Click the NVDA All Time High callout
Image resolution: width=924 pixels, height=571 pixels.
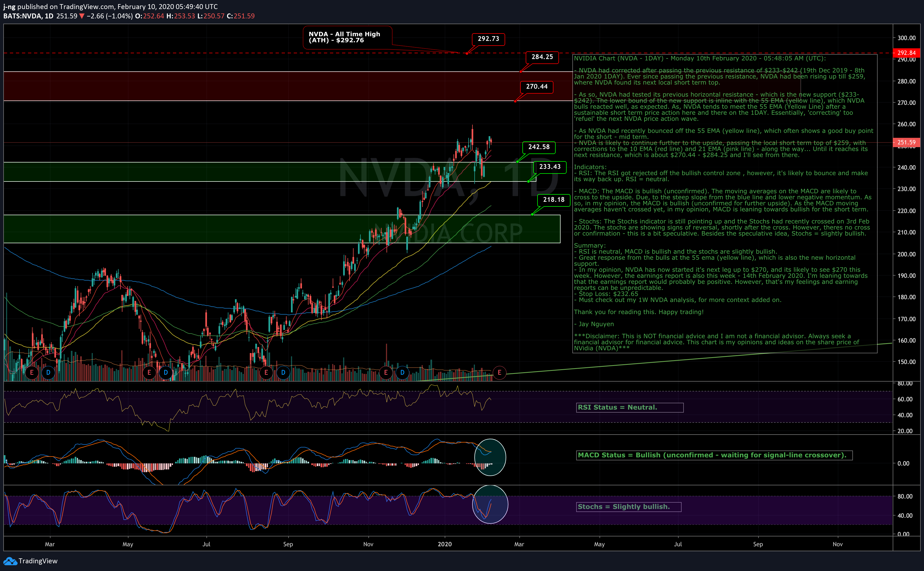click(x=348, y=37)
